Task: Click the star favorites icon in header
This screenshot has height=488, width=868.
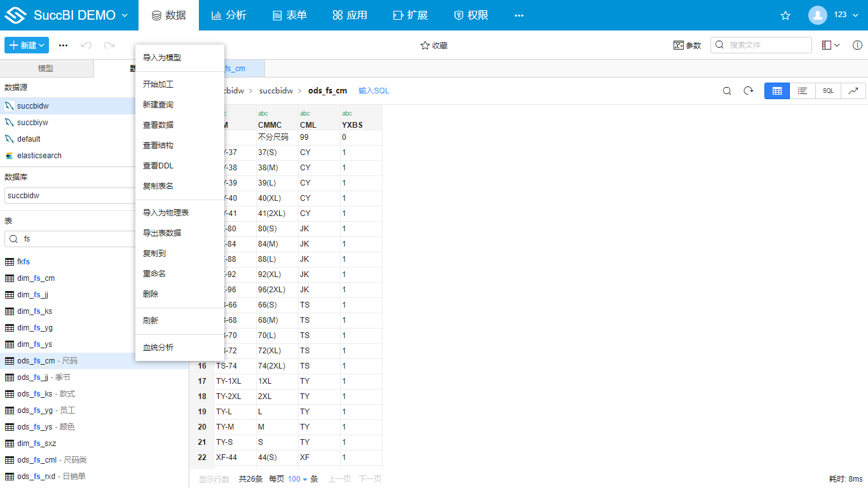Action: tap(785, 15)
